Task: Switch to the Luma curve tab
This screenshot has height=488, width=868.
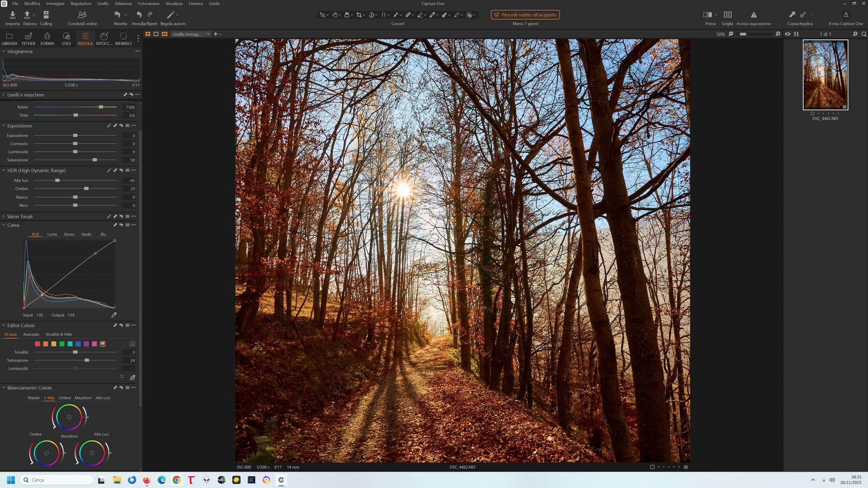Action: coord(52,235)
